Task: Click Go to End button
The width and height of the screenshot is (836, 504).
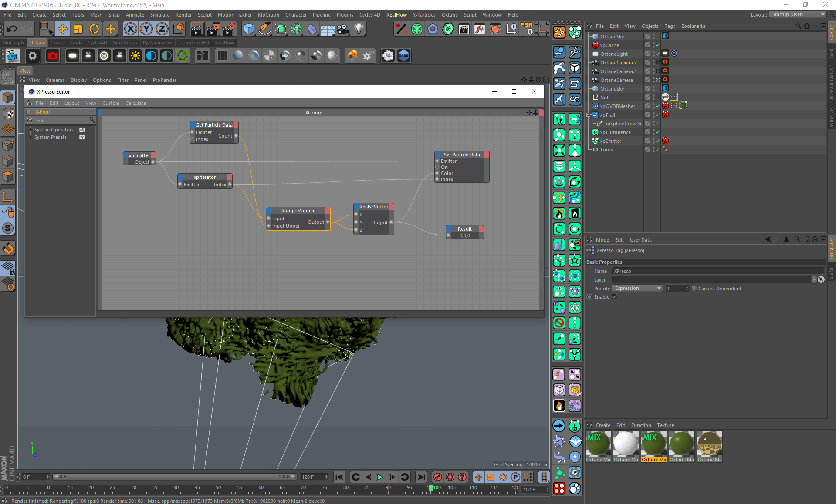Action: point(421,477)
